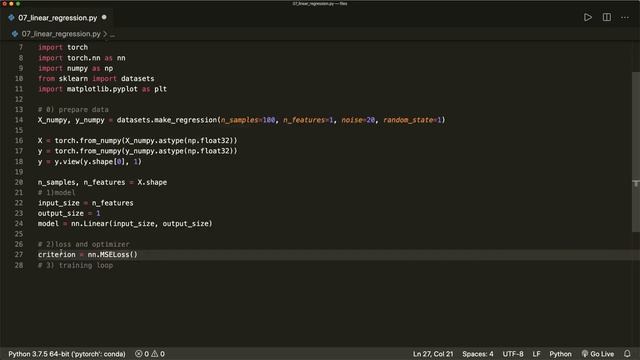Image resolution: width=640 pixels, height=360 pixels.
Task: Click 'import torch' on line 7
Action: [63, 47]
